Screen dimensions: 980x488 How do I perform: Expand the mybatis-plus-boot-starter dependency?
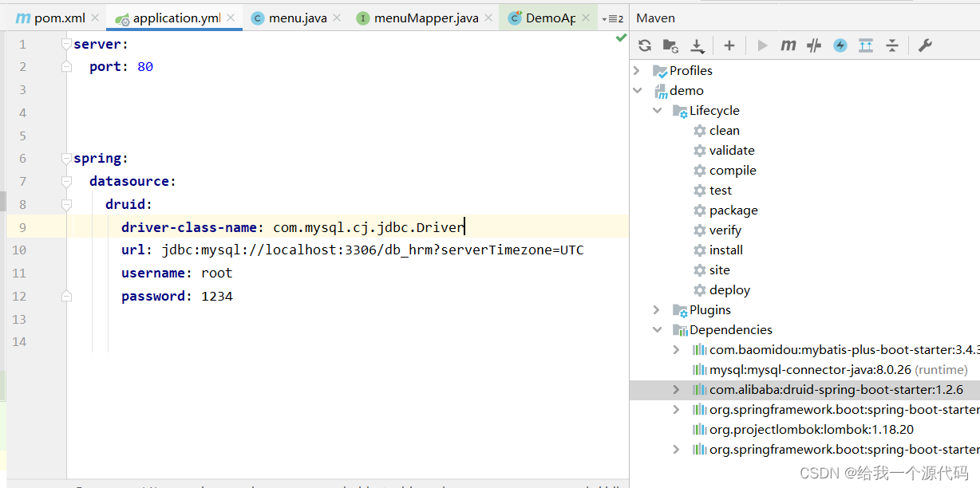click(x=678, y=349)
